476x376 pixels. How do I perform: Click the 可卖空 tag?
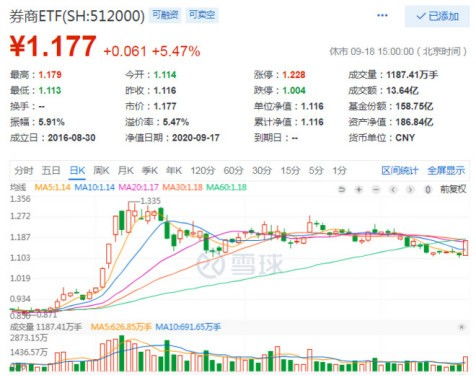pyautogui.click(x=202, y=15)
